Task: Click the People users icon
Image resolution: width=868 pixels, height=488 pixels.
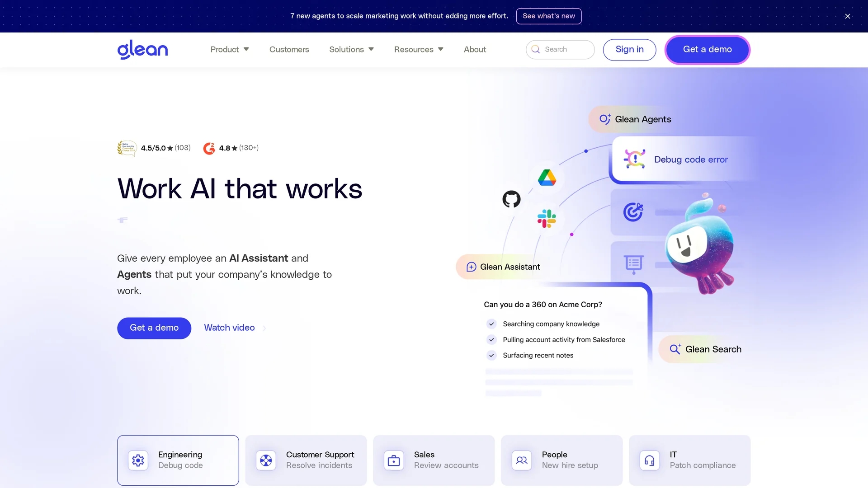Action: tap(522, 460)
